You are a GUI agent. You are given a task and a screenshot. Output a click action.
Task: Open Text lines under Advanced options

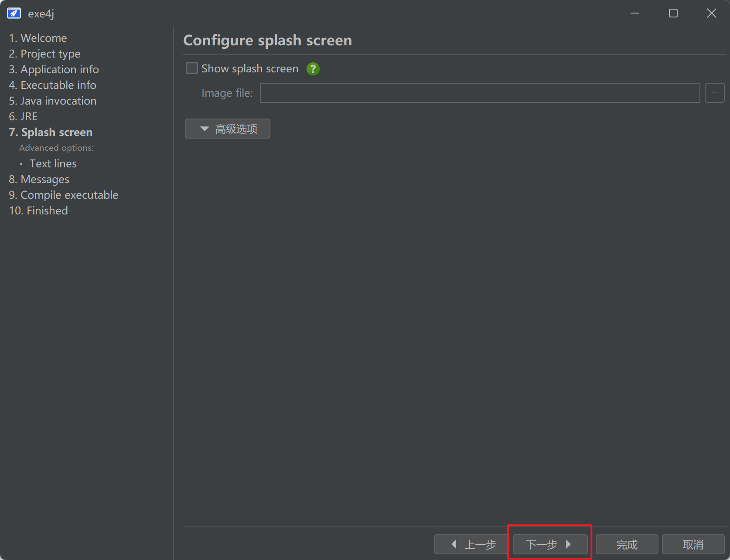(x=53, y=163)
